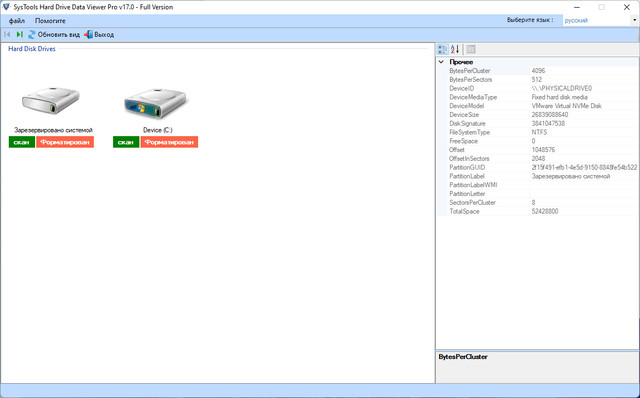640x398 pixels.
Task: Select the Device (C:) drive icon
Action: pos(156,103)
